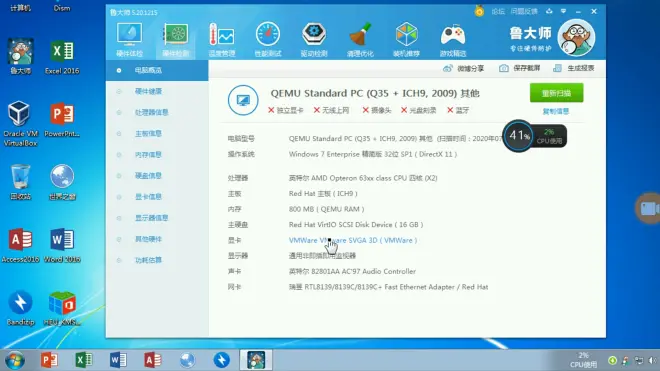The height and width of the screenshot is (371, 660).
Task: Click the floating video camera icon at screen edge
Action: point(649,208)
